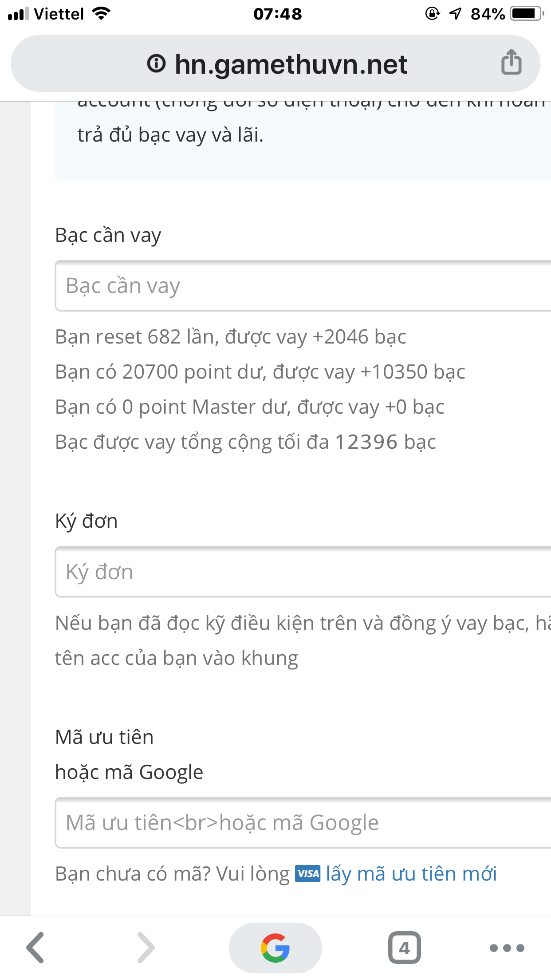Tap the location arrow status icon
This screenshot has height=980, width=551.
pos(455,14)
